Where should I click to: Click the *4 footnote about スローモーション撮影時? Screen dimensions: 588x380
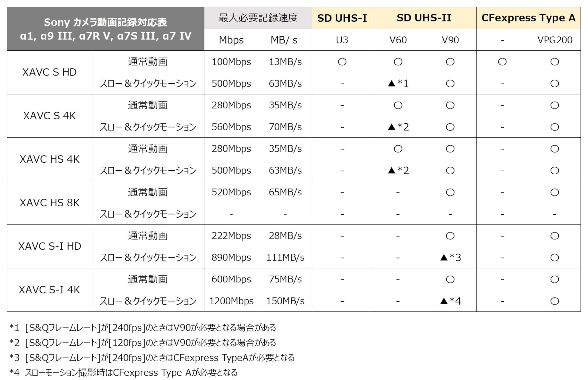(x=124, y=373)
